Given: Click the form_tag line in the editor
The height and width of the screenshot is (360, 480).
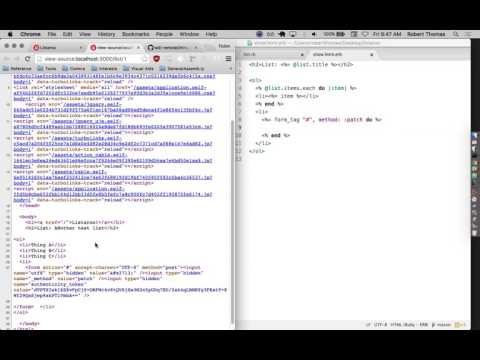Looking at the screenshot, I should pyautogui.click(x=322, y=119).
